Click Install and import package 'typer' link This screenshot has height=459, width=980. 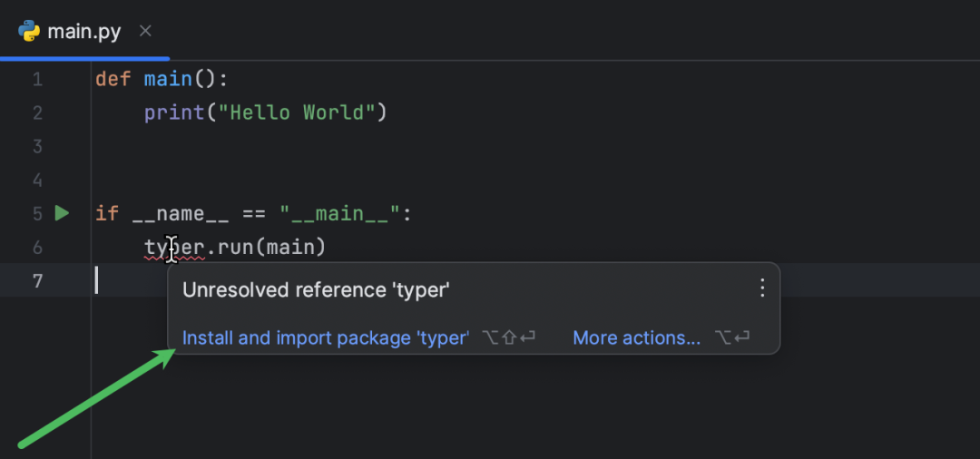(326, 337)
